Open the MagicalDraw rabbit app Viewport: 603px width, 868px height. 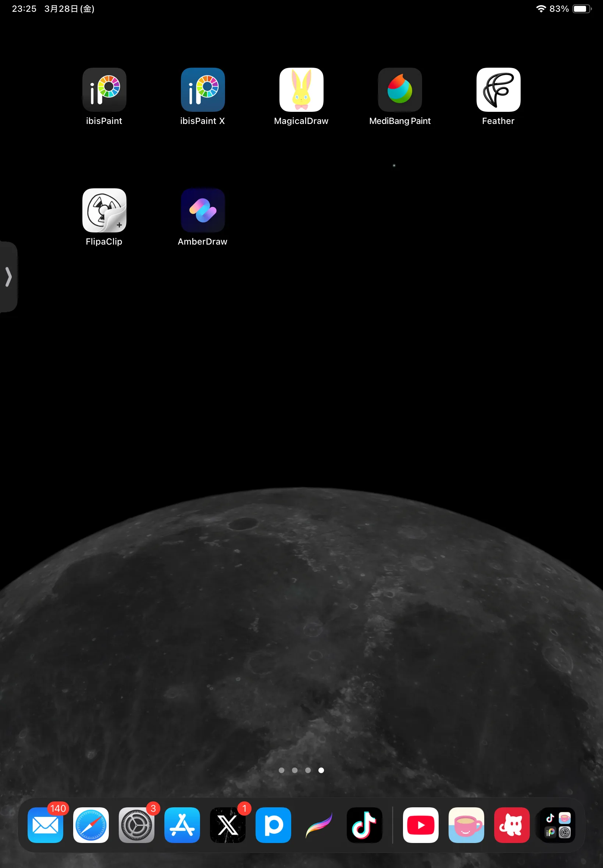[301, 90]
